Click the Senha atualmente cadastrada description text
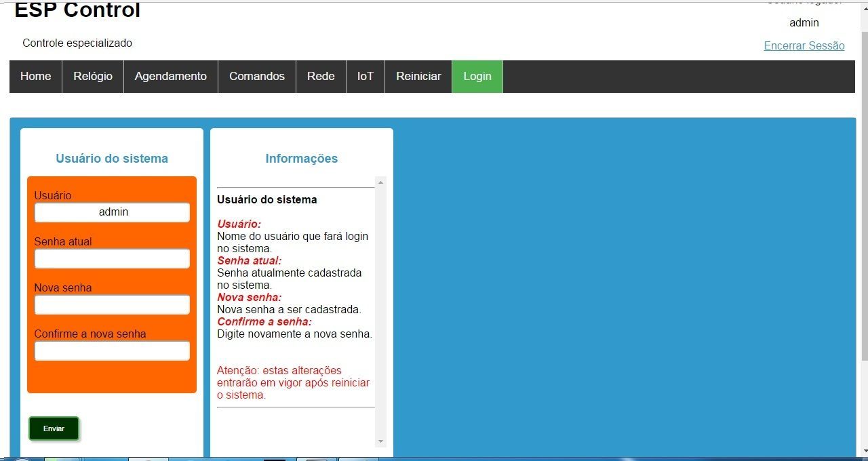The image size is (868, 461). point(290,279)
